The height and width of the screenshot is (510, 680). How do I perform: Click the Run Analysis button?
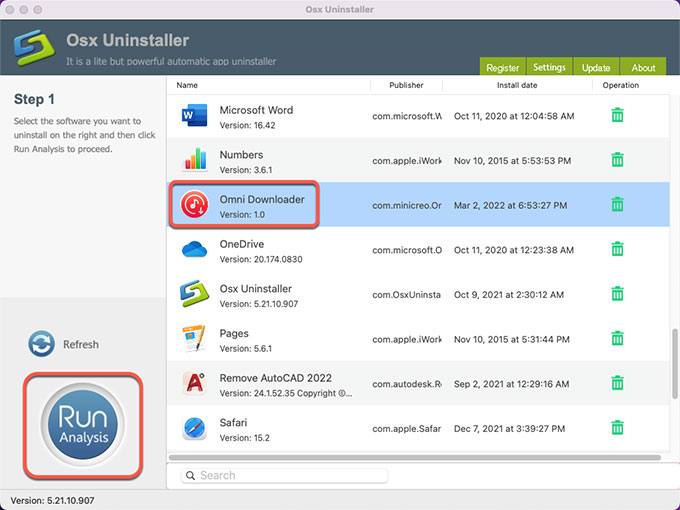(83, 425)
